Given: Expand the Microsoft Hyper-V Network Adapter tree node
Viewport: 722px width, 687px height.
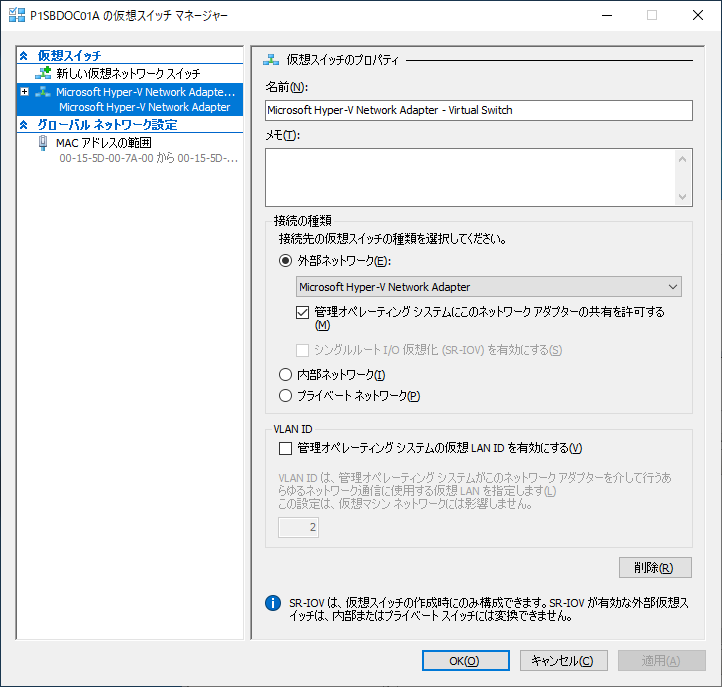Looking at the screenshot, I should [25, 92].
